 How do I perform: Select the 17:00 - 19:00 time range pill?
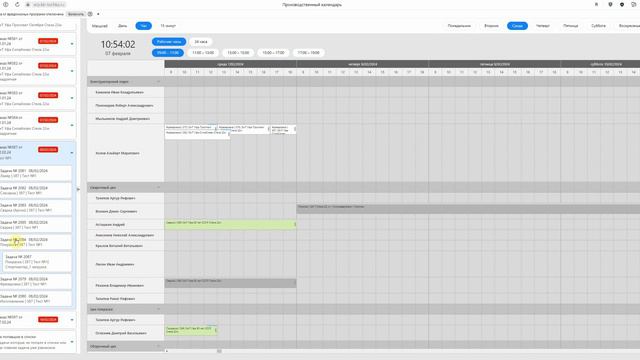coord(308,53)
